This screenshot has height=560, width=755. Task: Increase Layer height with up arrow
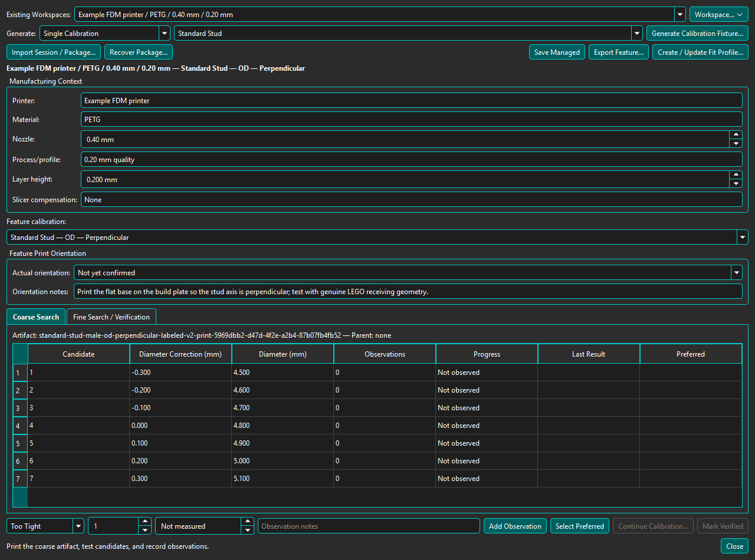pos(736,175)
